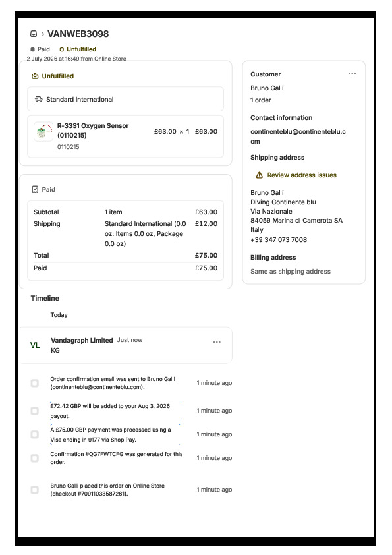Click the breadcrumb chevron before VANWEB3098
392x555 pixels.
click(43, 34)
